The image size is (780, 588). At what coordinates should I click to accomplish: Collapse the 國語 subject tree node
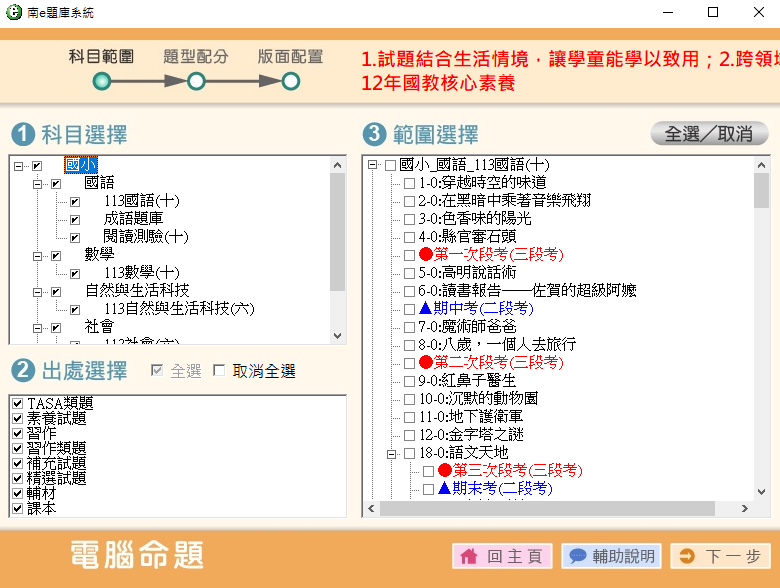pyautogui.click(x=37, y=183)
